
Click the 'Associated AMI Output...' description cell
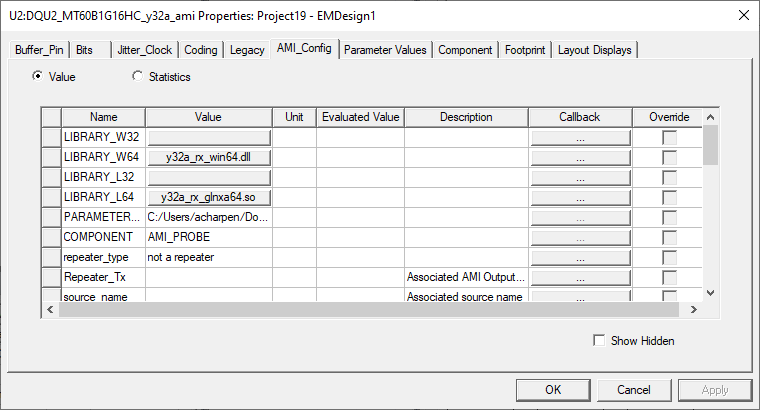coord(466,277)
